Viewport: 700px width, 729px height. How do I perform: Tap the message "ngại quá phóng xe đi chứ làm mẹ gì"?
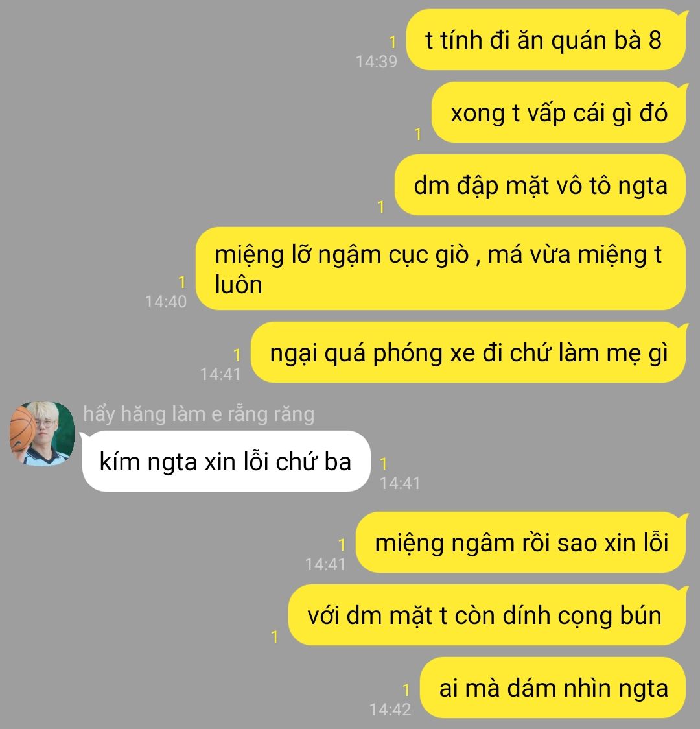click(469, 352)
